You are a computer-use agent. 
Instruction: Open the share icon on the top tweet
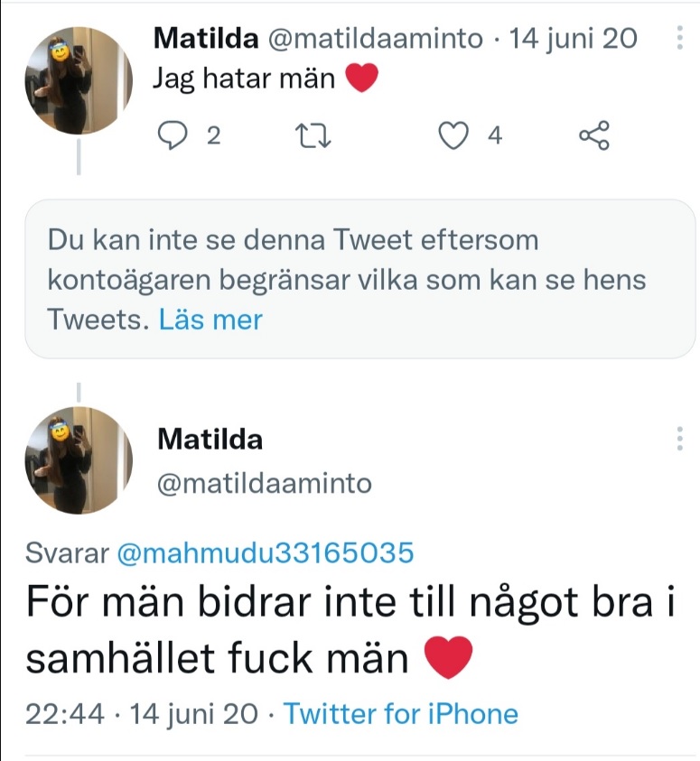593,135
